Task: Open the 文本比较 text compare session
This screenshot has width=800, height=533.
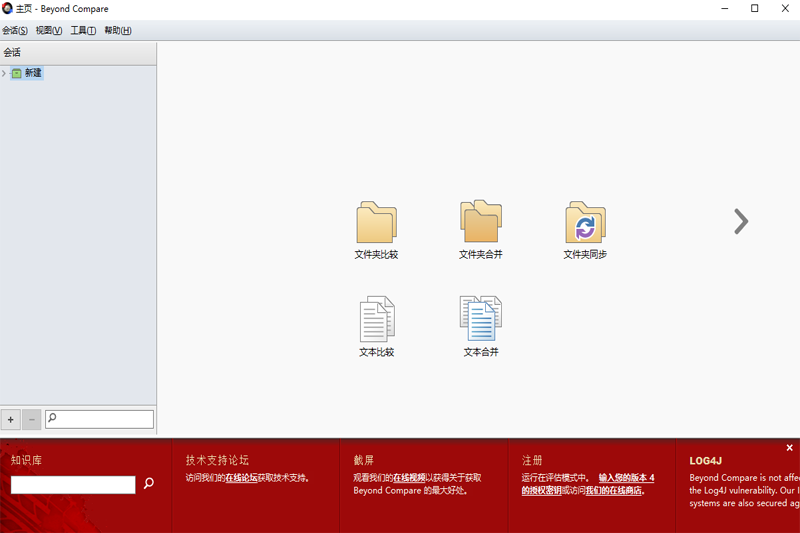Action: point(376,320)
